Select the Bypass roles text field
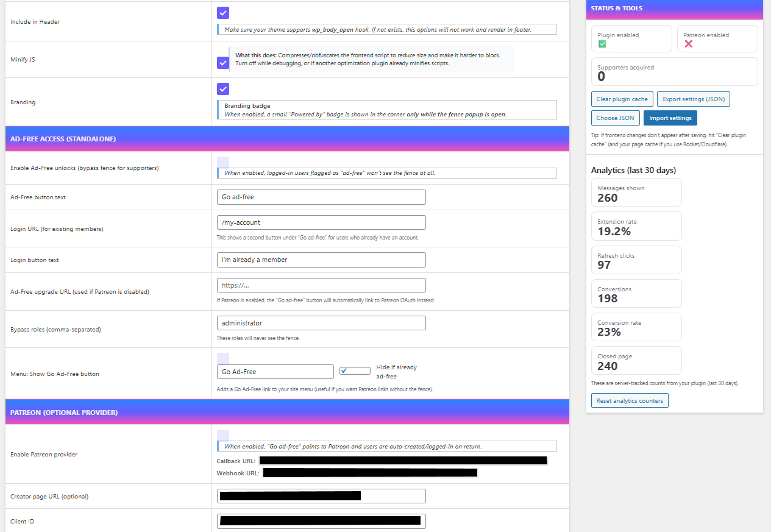The image size is (771, 532). point(321,322)
